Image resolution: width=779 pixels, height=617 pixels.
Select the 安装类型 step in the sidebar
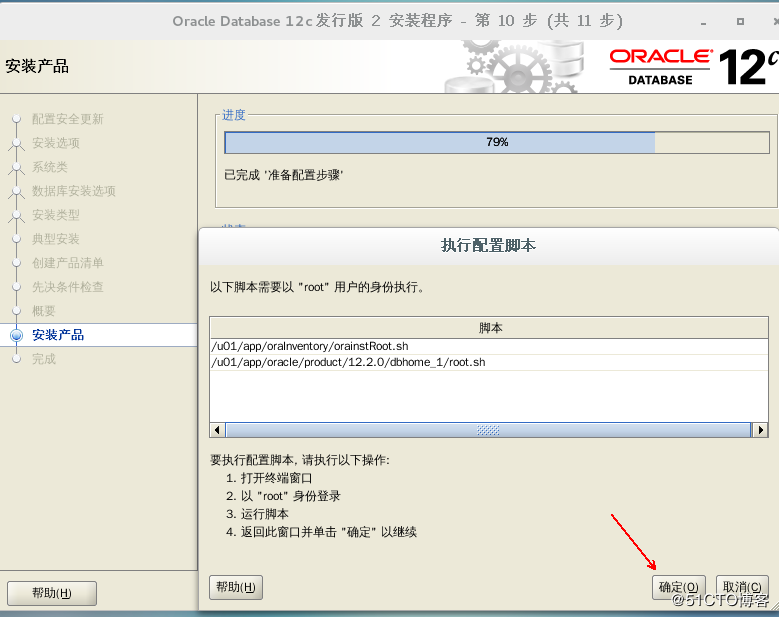point(56,215)
